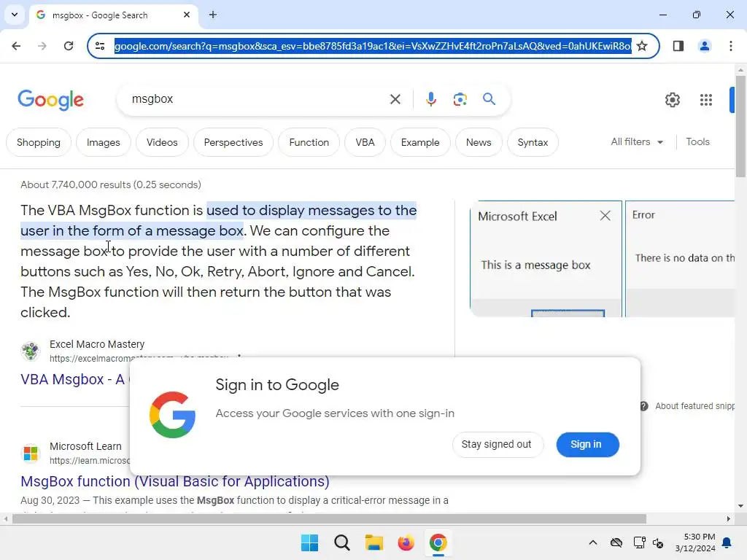View site information for Google

[x=100, y=46]
